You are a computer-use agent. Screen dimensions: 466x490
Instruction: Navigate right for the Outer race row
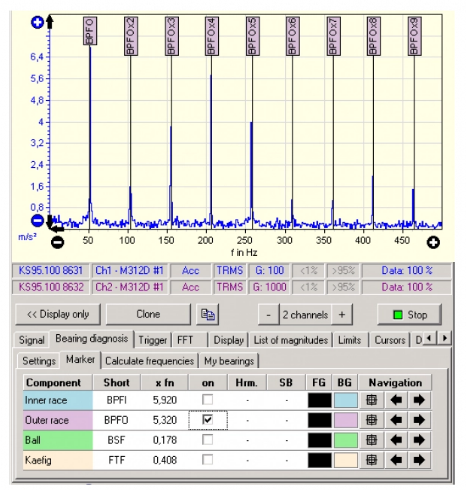(x=419, y=420)
